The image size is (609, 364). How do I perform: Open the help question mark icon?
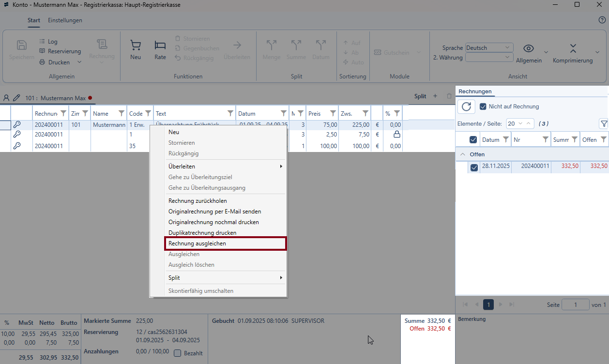(x=602, y=20)
